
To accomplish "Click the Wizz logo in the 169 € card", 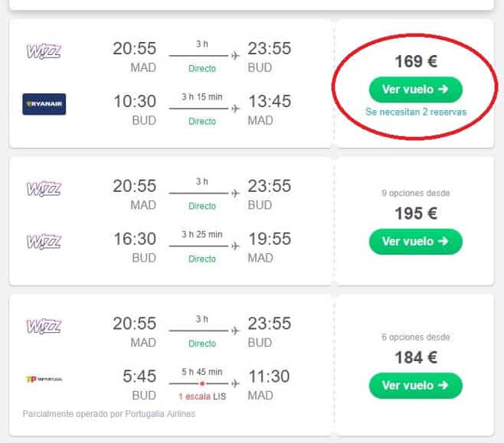I will click(44, 51).
